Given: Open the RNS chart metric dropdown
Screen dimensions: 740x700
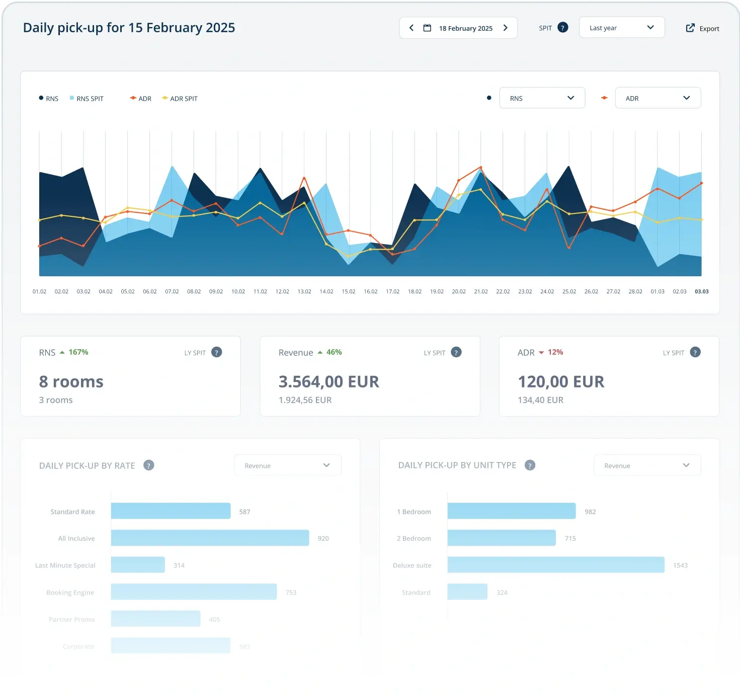Looking at the screenshot, I should point(542,98).
